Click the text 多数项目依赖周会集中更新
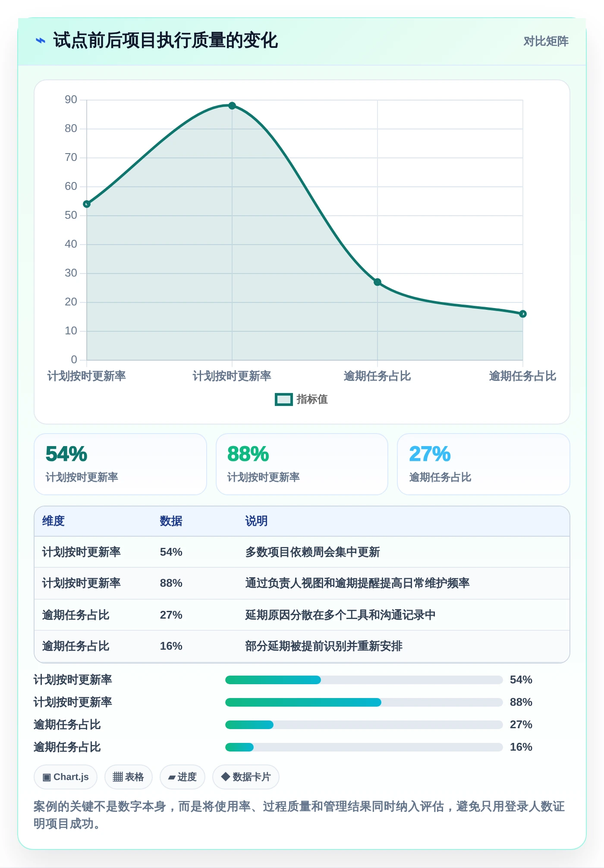Viewport: 604px width, 868px height. [312, 552]
